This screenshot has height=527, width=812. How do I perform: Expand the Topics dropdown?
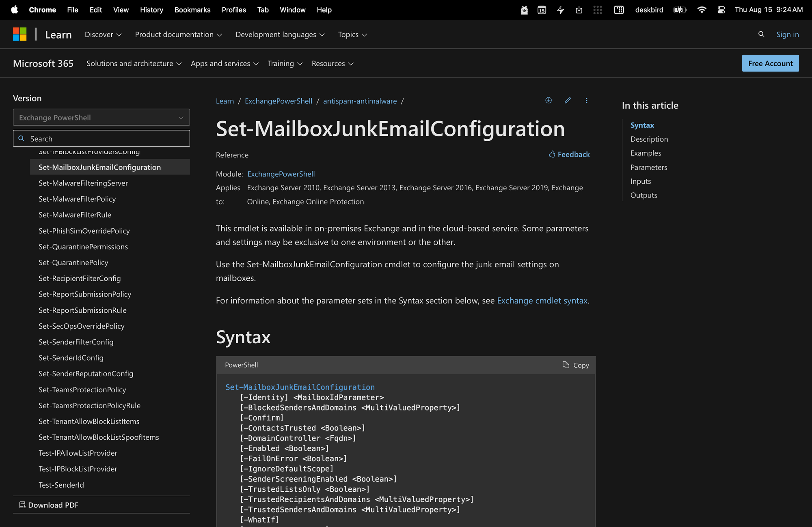pos(352,34)
